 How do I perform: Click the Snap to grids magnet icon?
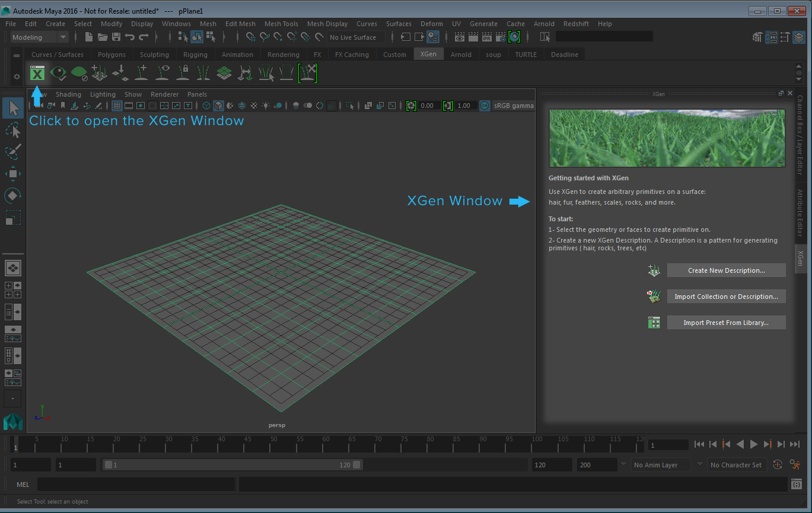tap(251, 37)
